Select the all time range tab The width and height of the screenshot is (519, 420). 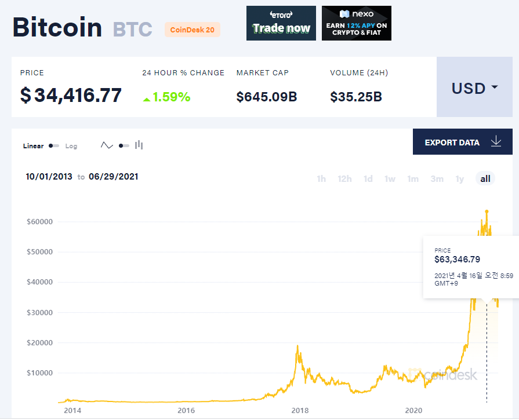pyautogui.click(x=485, y=178)
